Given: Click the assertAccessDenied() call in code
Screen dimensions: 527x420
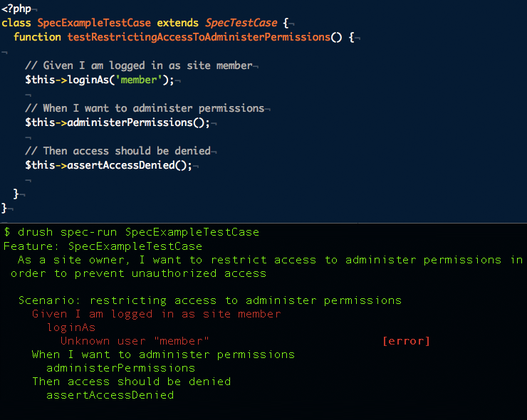Looking at the screenshot, I should click(x=130, y=165).
